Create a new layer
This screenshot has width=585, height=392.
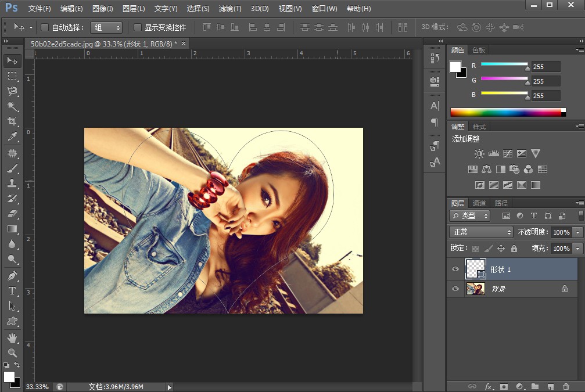tap(551, 386)
